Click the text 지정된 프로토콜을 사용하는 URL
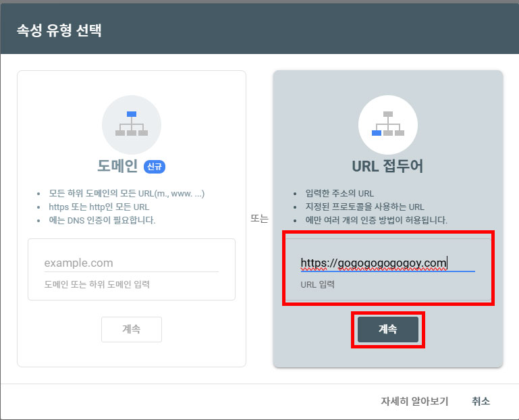 364,207
